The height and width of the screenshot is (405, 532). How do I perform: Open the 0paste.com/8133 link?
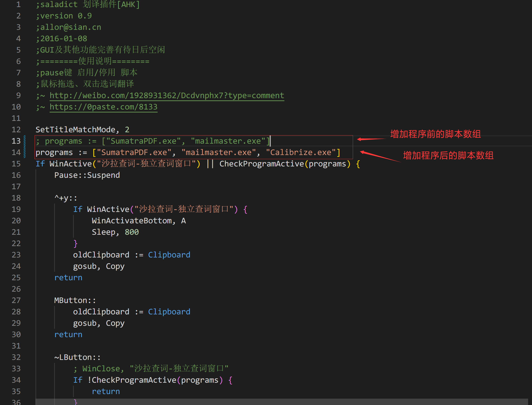[103, 107]
